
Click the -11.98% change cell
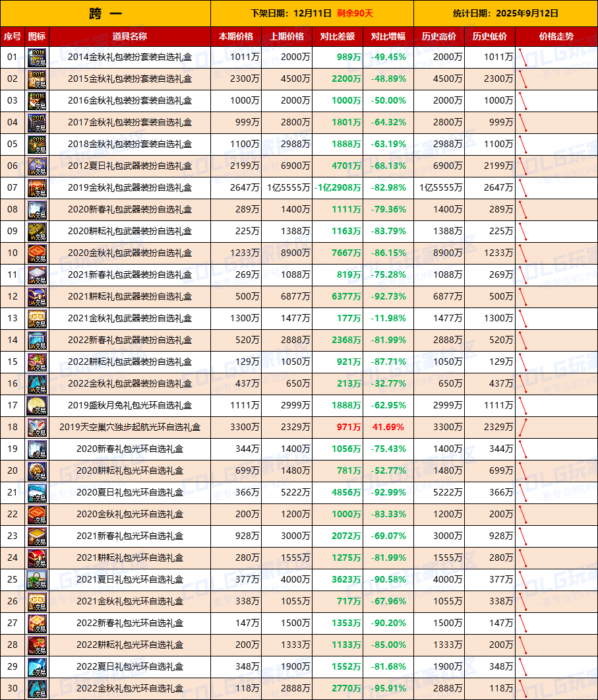(x=388, y=318)
